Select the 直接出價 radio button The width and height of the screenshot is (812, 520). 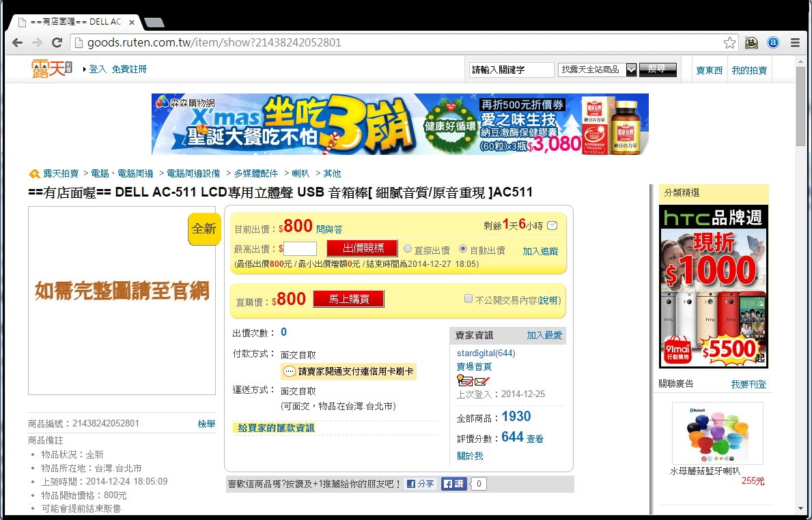click(408, 249)
